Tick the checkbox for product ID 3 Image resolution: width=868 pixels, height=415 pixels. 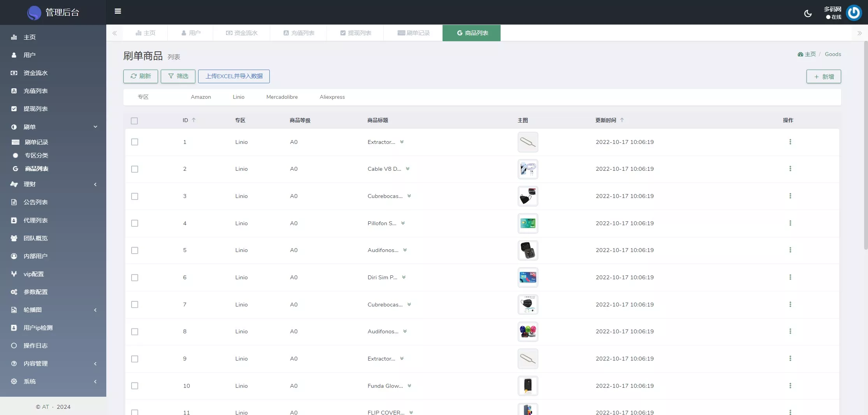coord(135,196)
